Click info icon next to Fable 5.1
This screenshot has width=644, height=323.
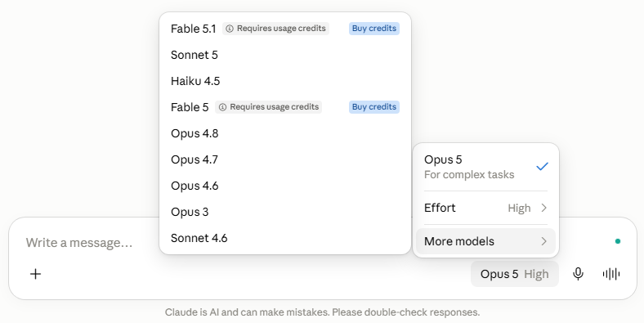230,29
